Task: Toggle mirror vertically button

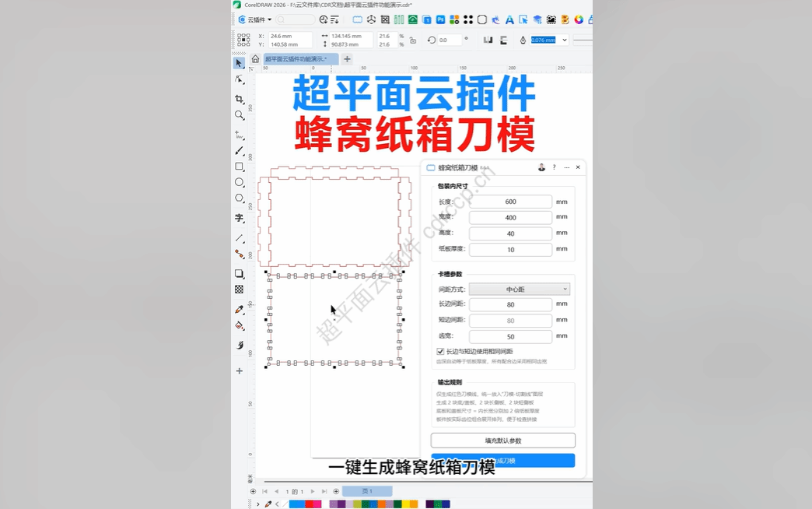Action: coord(503,40)
